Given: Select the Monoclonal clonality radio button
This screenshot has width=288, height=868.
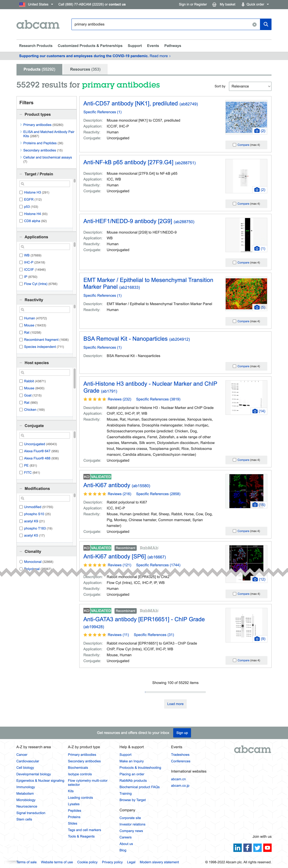Looking at the screenshot, I should coord(21,562).
